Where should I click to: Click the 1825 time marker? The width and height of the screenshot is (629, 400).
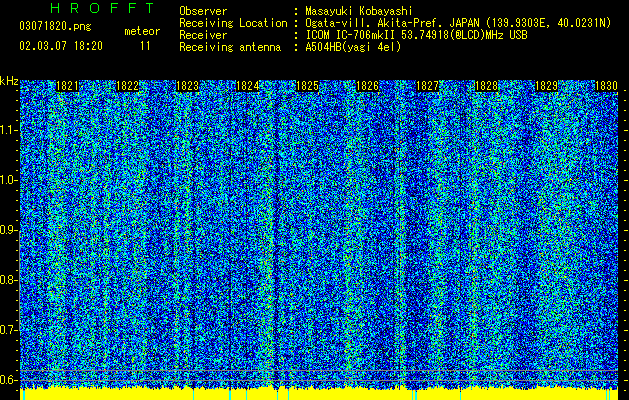307,86
